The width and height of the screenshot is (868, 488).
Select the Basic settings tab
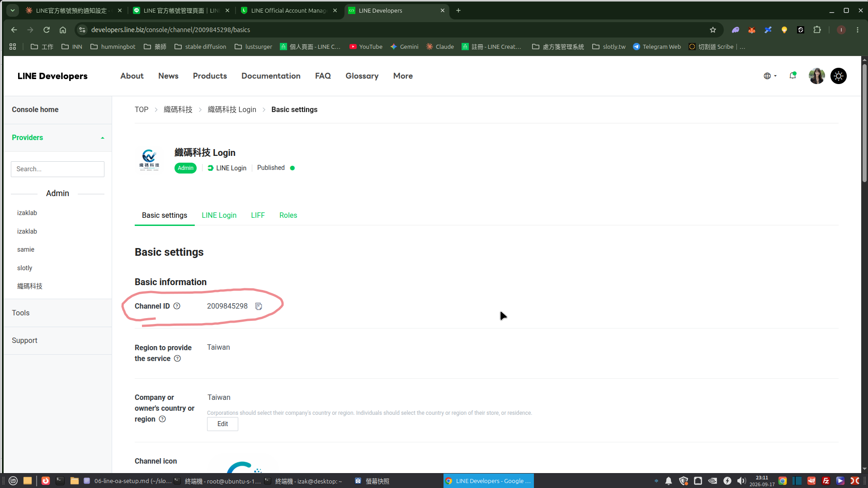tap(165, 215)
